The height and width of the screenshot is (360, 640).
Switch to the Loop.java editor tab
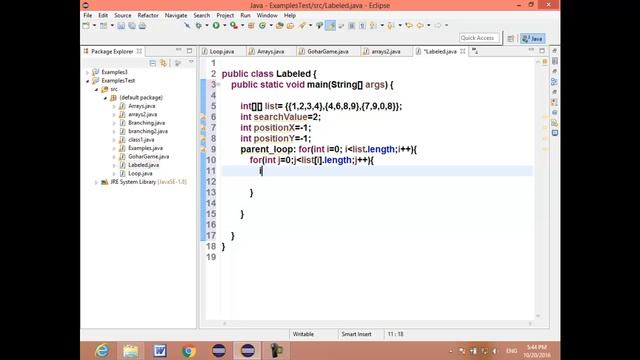222,51
